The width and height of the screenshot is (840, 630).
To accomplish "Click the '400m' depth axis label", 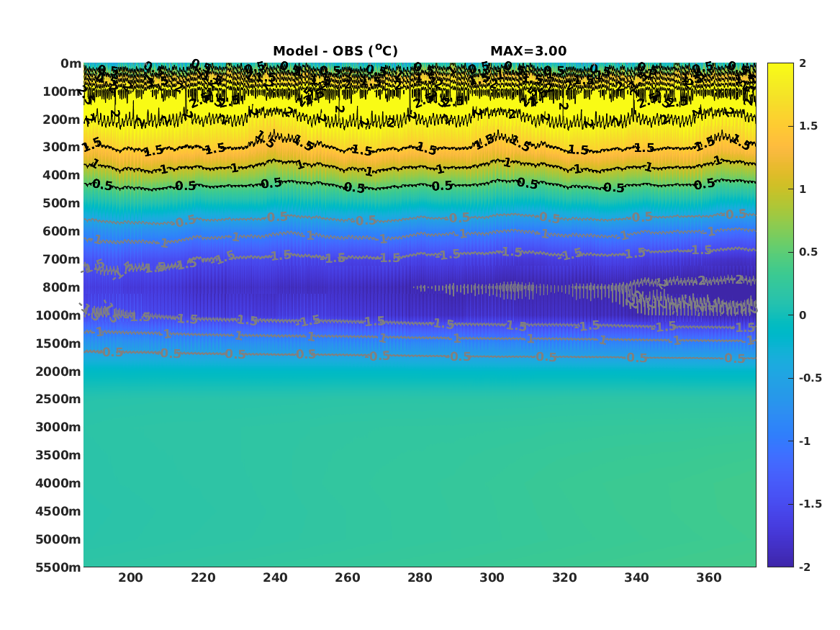I will tap(62, 175).
